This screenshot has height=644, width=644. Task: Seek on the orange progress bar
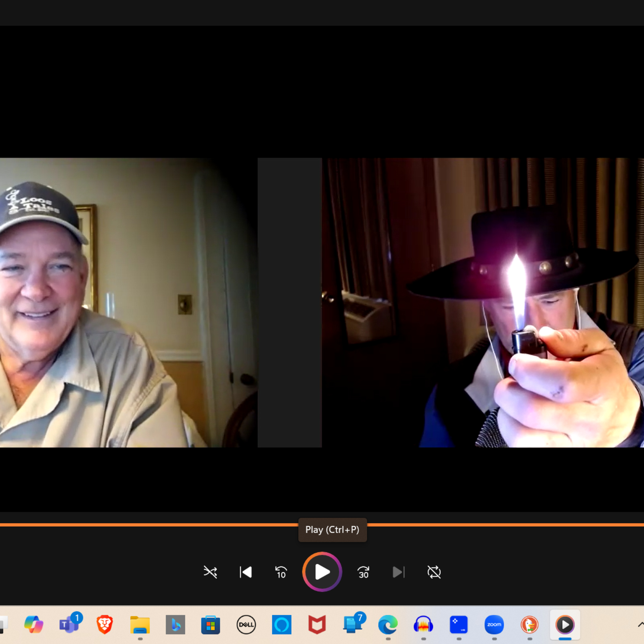[167, 525]
